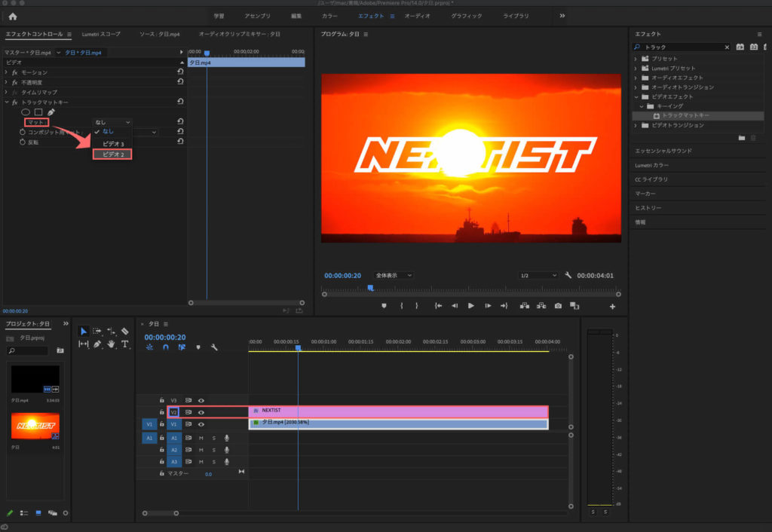Click the Extract button in program monitor
This screenshot has width=772, height=532.
tap(541, 306)
